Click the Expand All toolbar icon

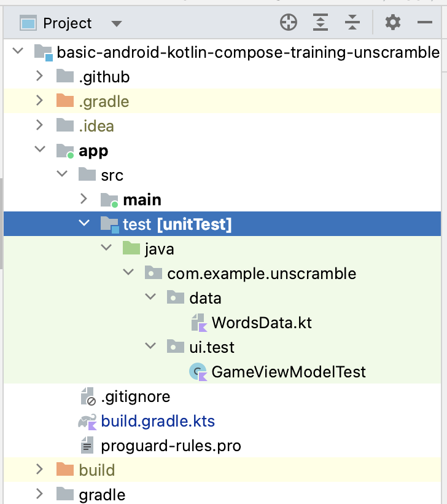click(321, 22)
